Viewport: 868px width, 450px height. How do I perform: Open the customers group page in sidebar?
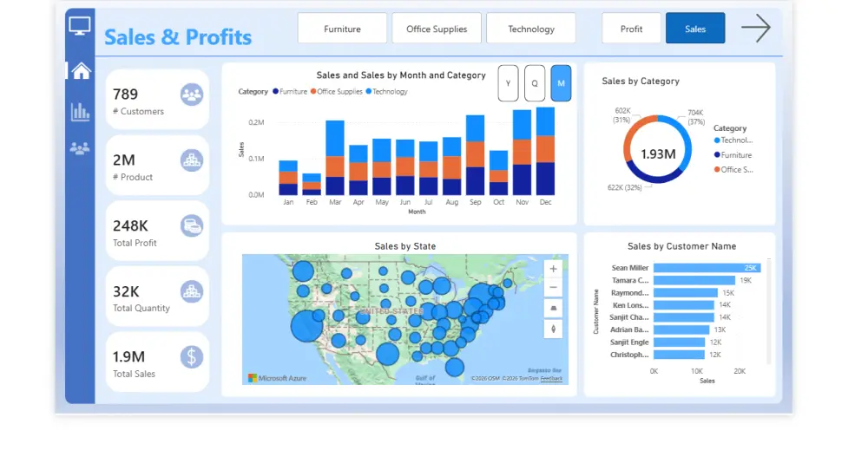(x=80, y=148)
